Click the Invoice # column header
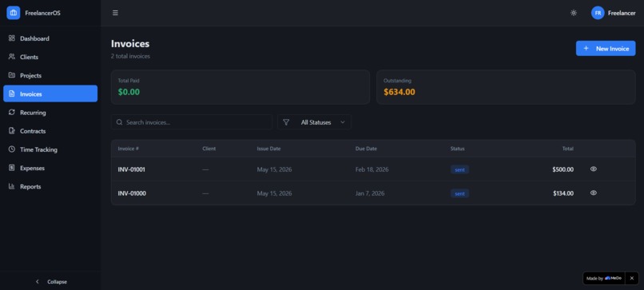The image size is (644, 290). coord(128,149)
